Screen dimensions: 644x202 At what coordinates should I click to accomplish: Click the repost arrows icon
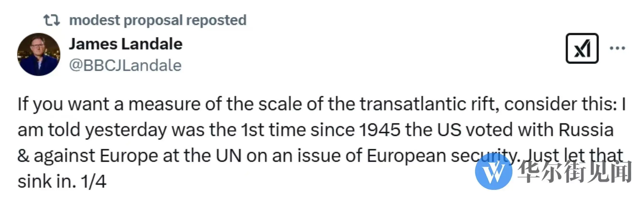tap(52, 20)
